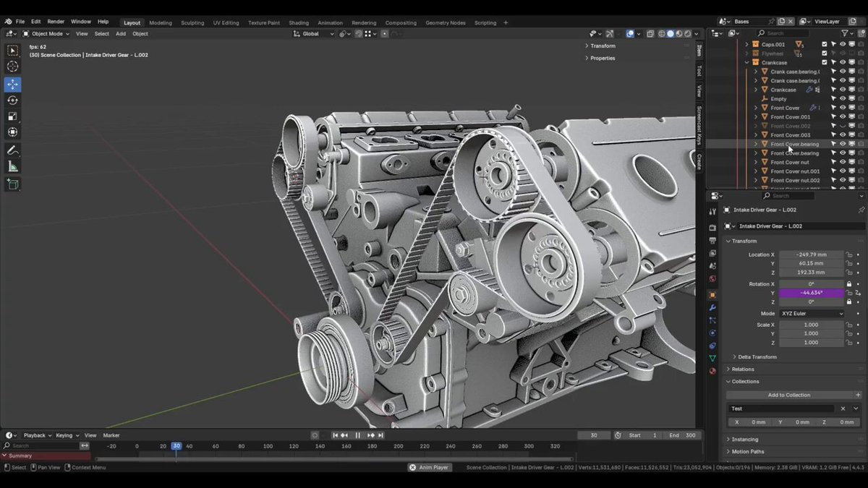Viewport: 868px width, 488px height.
Task: Open the Output properties tab icon
Action: (712, 241)
